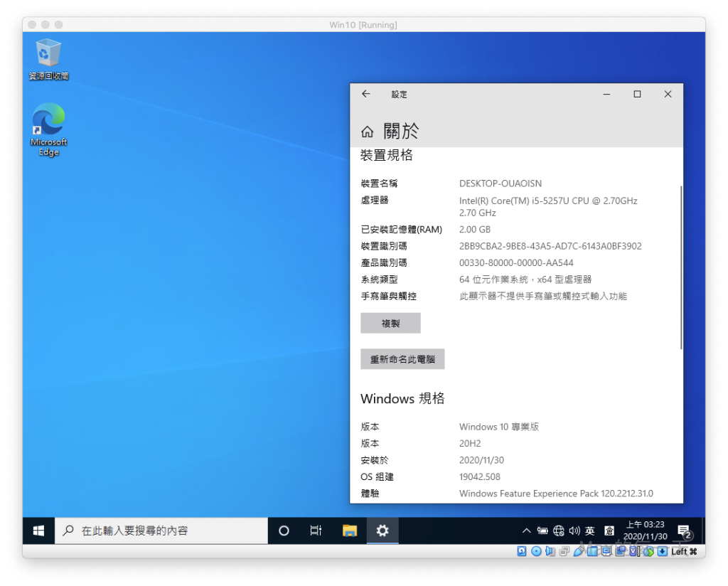
Task: Go back using the Settings back arrow
Action: 366,94
